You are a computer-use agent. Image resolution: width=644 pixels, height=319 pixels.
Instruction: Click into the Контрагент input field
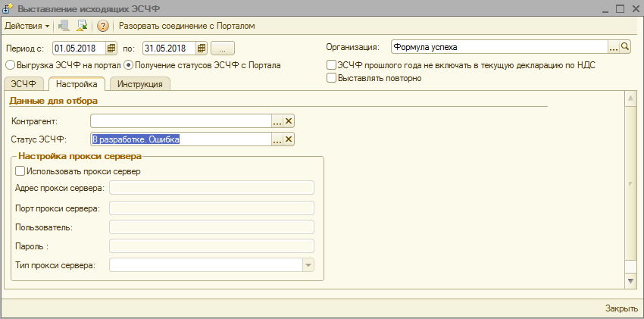(180, 120)
